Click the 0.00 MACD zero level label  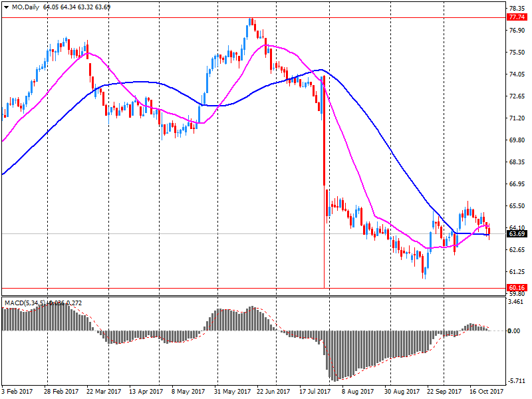click(x=514, y=331)
